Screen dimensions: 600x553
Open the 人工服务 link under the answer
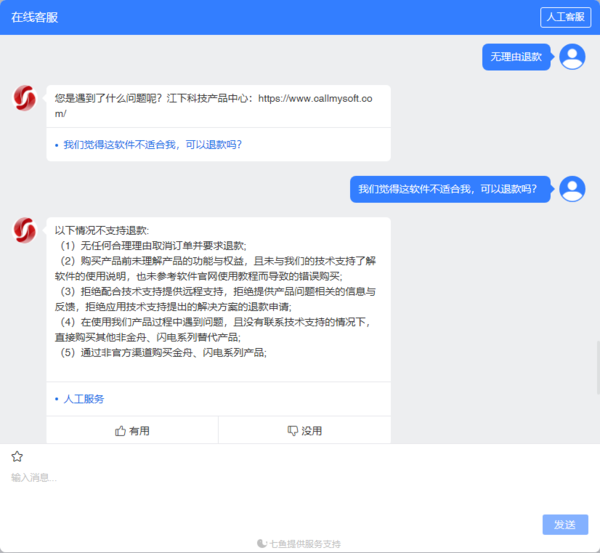point(84,399)
